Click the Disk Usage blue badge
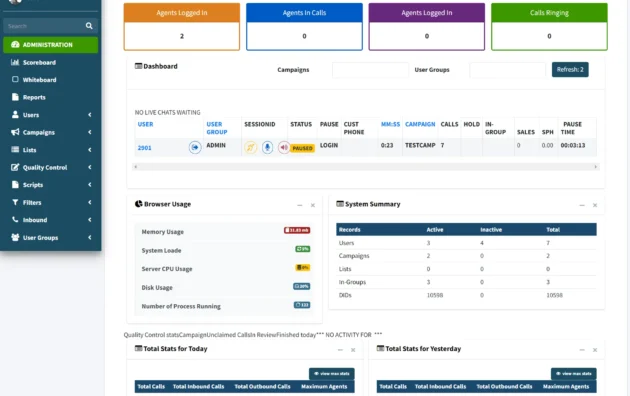The image size is (630, 396). tap(302, 286)
